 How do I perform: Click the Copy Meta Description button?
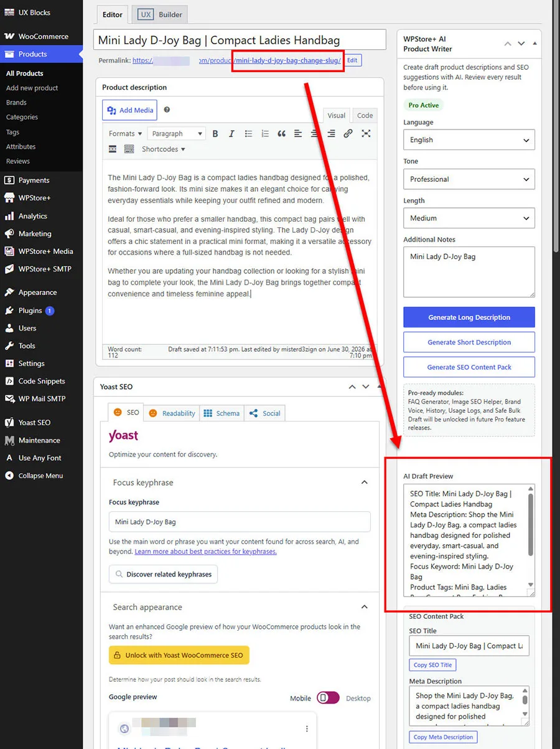coord(444,737)
